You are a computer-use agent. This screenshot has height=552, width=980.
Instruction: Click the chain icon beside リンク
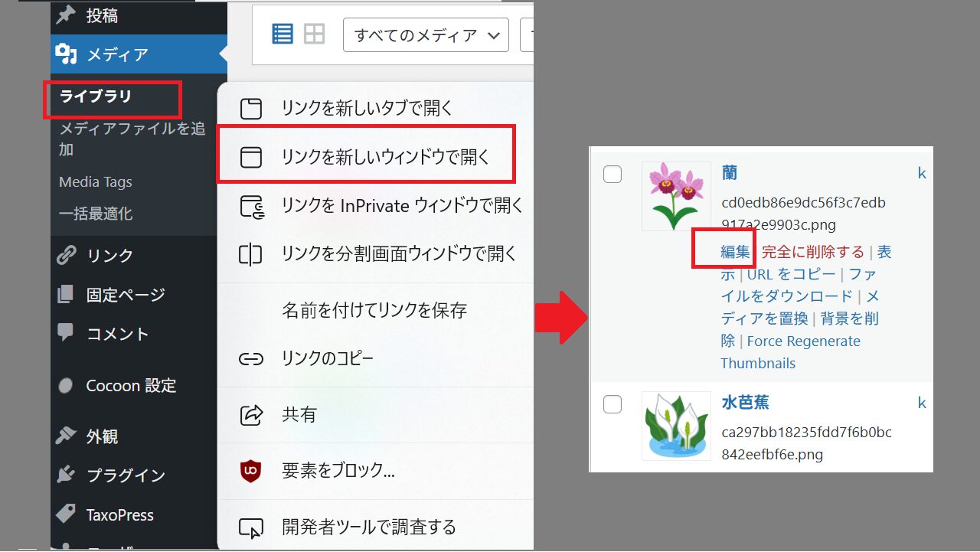[67, 255]
